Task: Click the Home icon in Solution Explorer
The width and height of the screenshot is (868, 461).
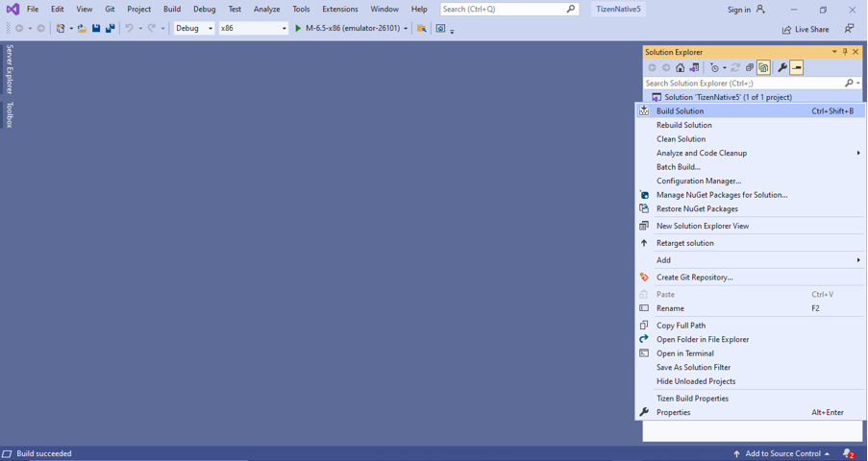Action: (680, 68)
